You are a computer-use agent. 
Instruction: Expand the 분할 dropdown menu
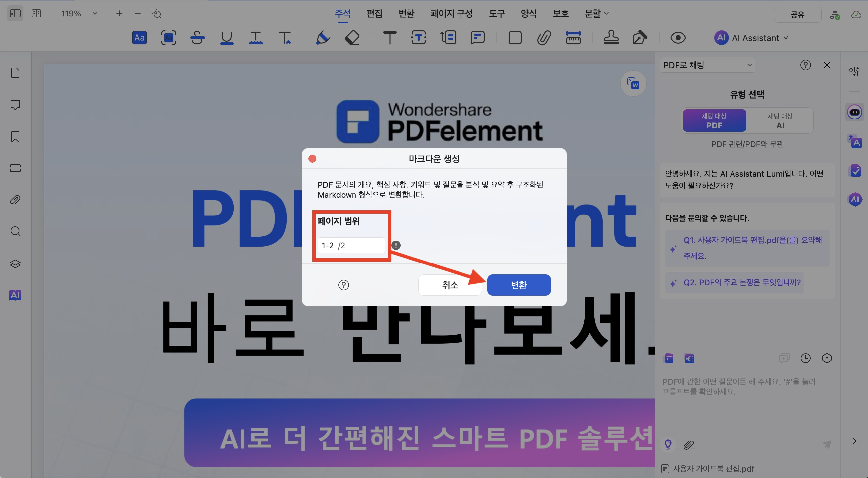coord(596,14)
